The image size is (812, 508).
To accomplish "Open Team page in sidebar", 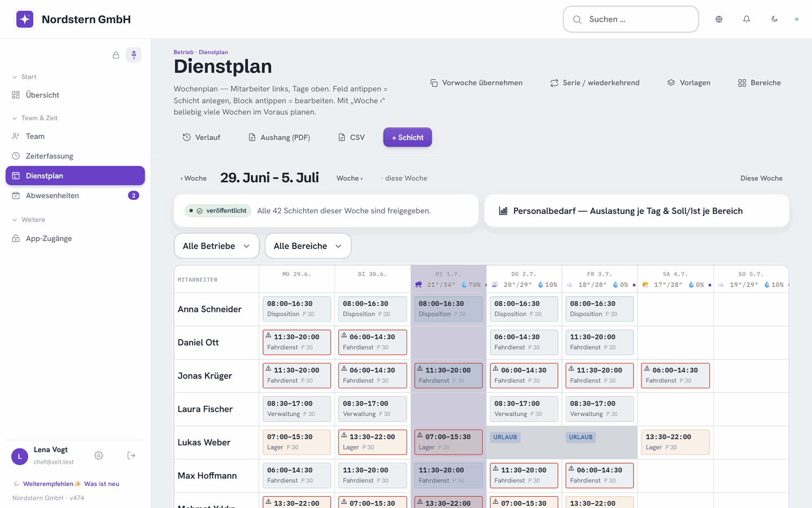I will pyautogui.click(x=75, y=136).
